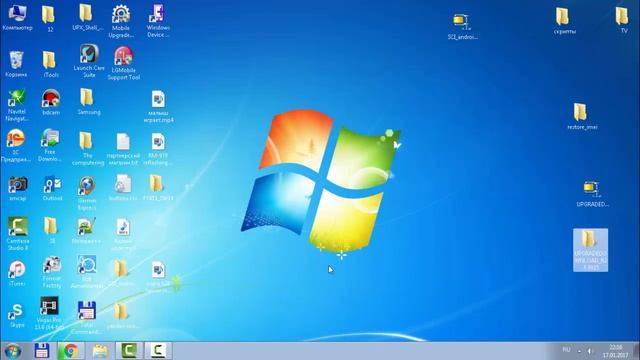640x360 pixels.
Task: Open the Windows Start menu
Action: click(x=13, y=351)
